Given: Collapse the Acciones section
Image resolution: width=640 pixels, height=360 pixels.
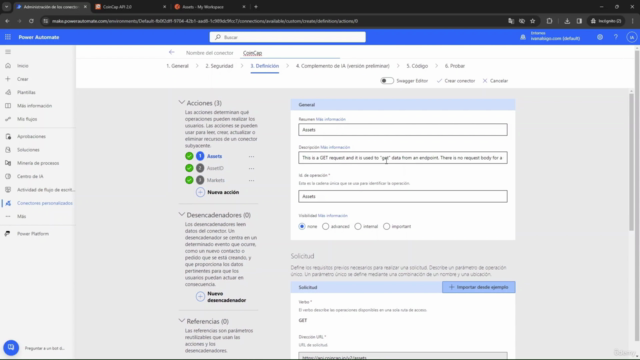Looking at the screenshot, I should pyautogui.click(x=182, y=102).
